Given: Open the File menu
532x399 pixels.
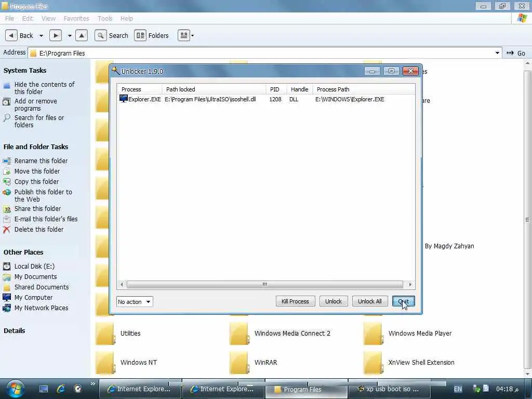Looking at the screenshot, I should tap(9, 18).
